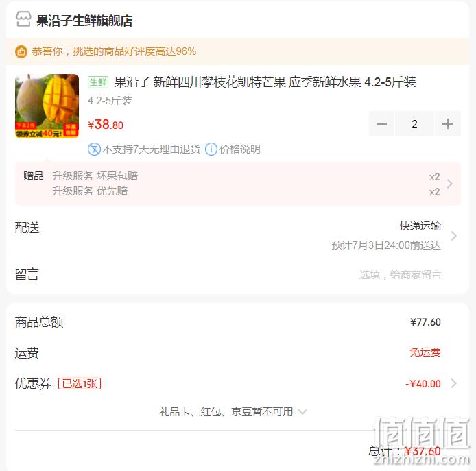476x471 pixels.
Task: Open the 优惠券 coupon selection chevron
Action: pyautogui.click(x=453, y=383)
